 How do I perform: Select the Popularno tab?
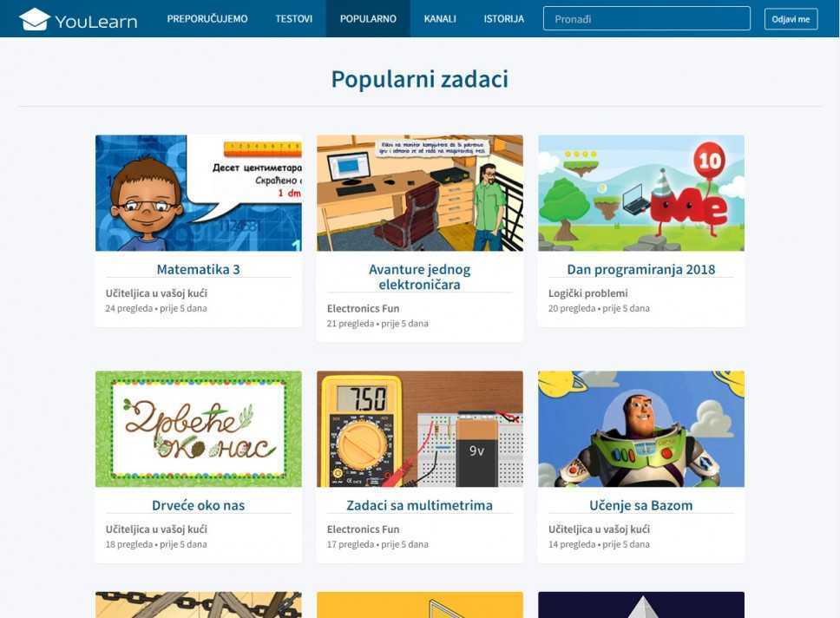pos(368,19)
